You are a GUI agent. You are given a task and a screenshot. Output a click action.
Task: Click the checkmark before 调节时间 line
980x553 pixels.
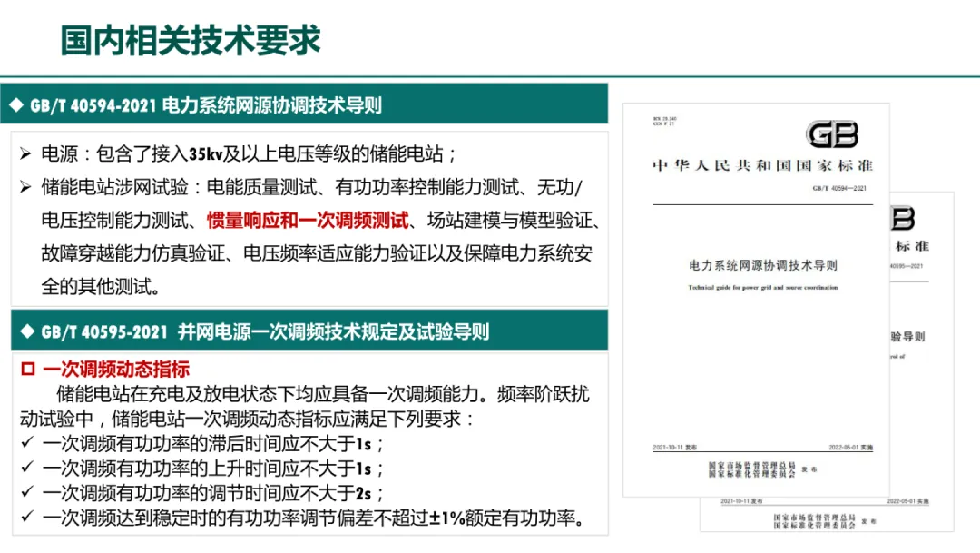pyautogui.click(x=27, y=492)
